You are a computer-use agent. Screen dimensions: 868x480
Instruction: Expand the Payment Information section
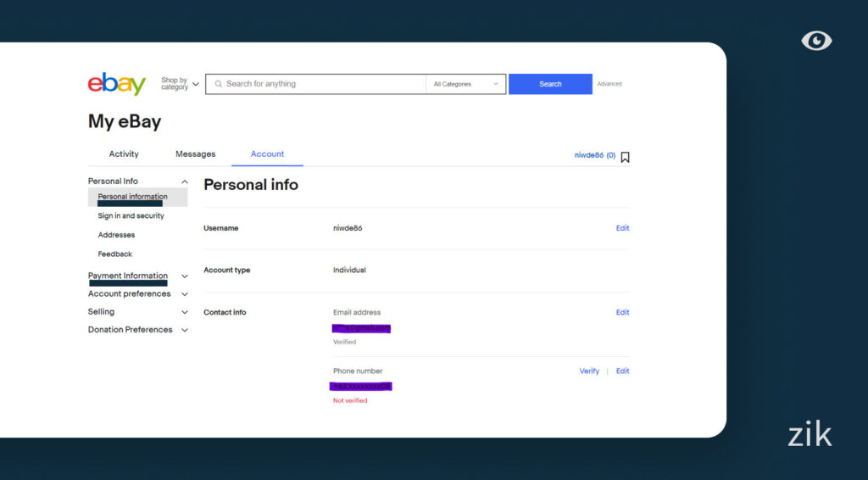[x=185, y=276]
